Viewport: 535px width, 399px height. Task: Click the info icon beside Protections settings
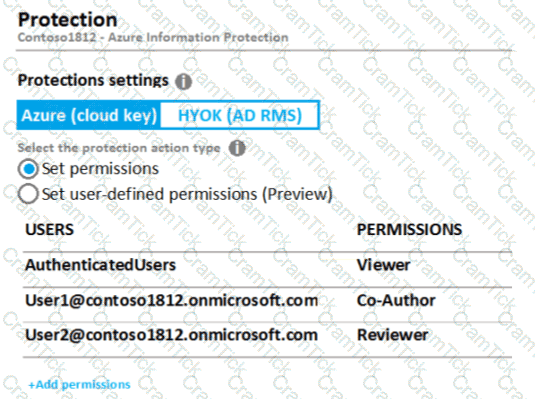click(x=184, y=82)
